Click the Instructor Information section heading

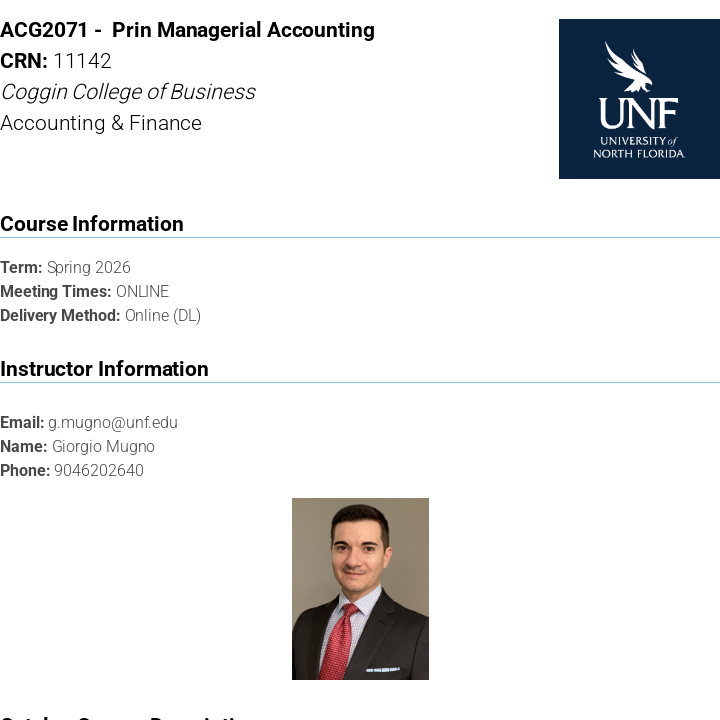click(x=104, y=369)
